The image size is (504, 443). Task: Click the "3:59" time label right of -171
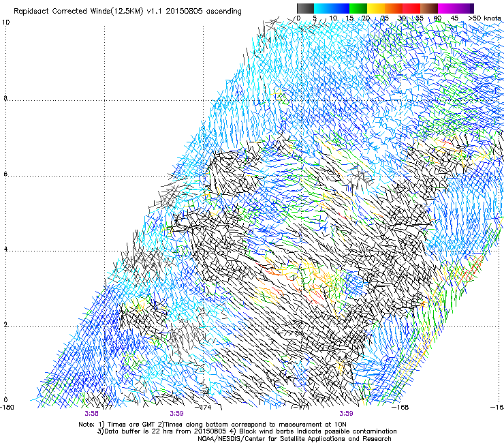[346, 414]
